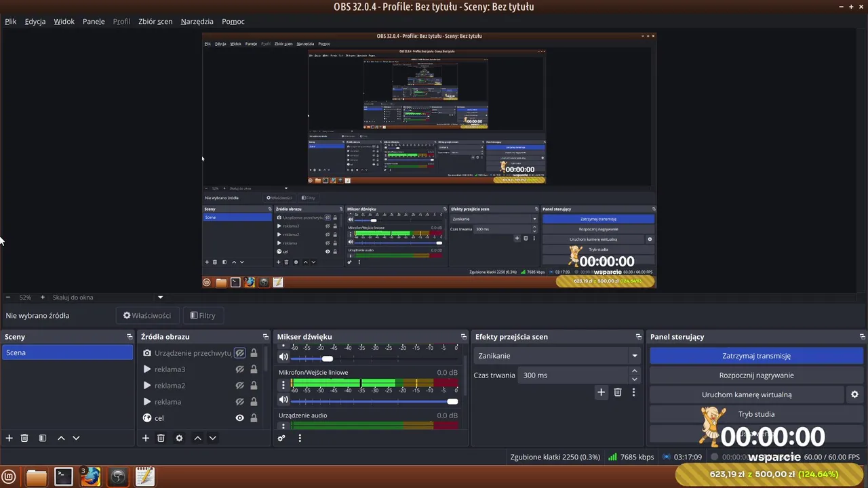Move the source up in Źródła obrazu
The image size is (868, 488).
(x=198, y=439)
